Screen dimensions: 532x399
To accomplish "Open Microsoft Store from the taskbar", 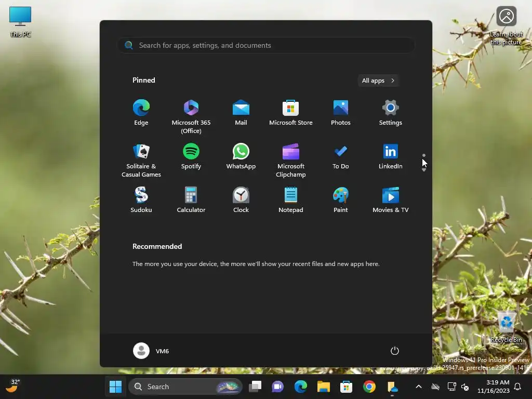I will 346,387.
